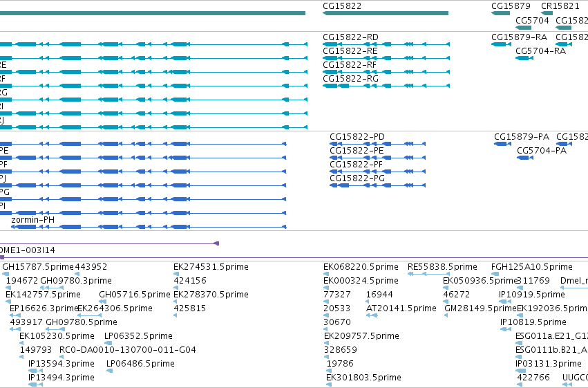588x388 pixels.
Task: Click IP10819.5prime EST
Action: click(x=506, y=329)
